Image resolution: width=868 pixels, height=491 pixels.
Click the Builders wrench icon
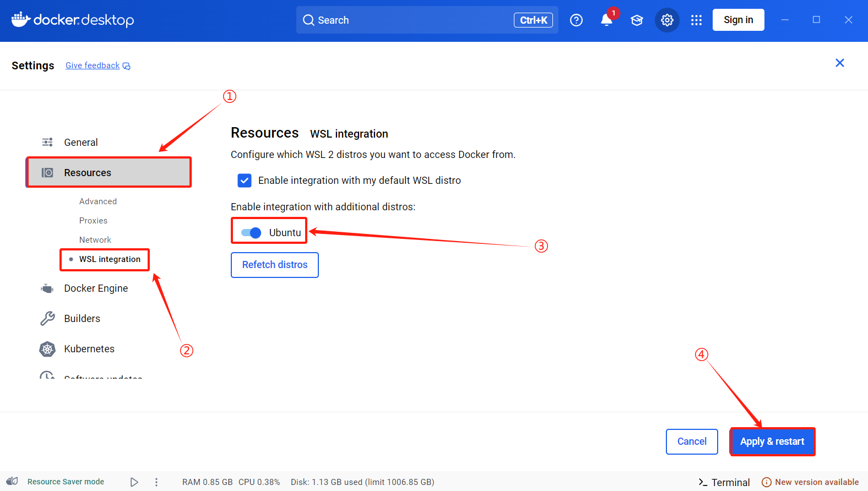tap(47, 319)
